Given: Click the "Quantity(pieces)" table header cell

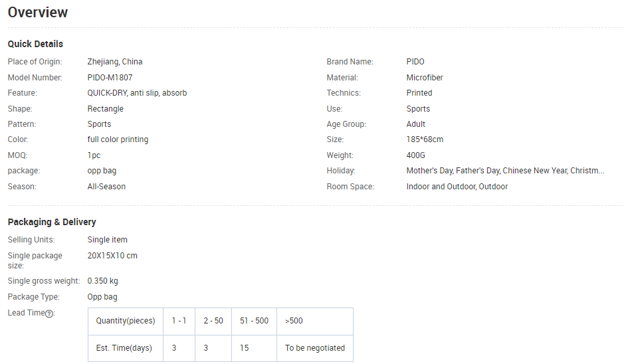Looking at the screenshot, I should coord(125,321).
